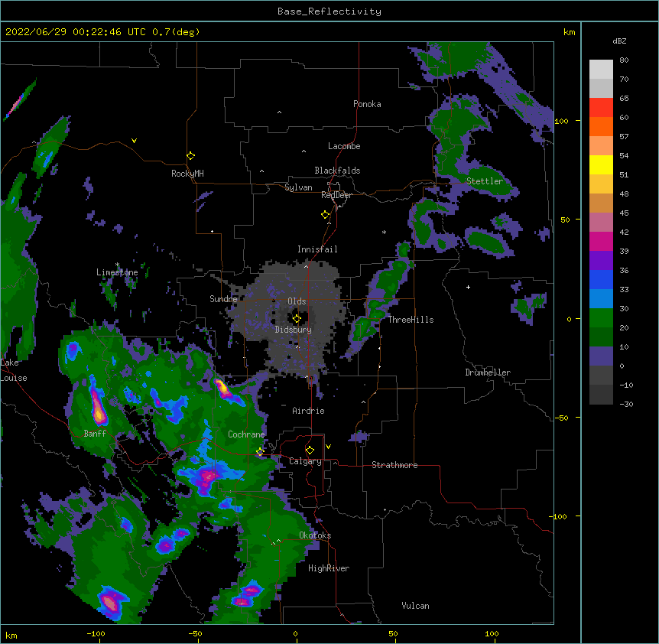Click the Sylvan label
The width and height of the screenshot is (659, 644).
pos(298,187)
